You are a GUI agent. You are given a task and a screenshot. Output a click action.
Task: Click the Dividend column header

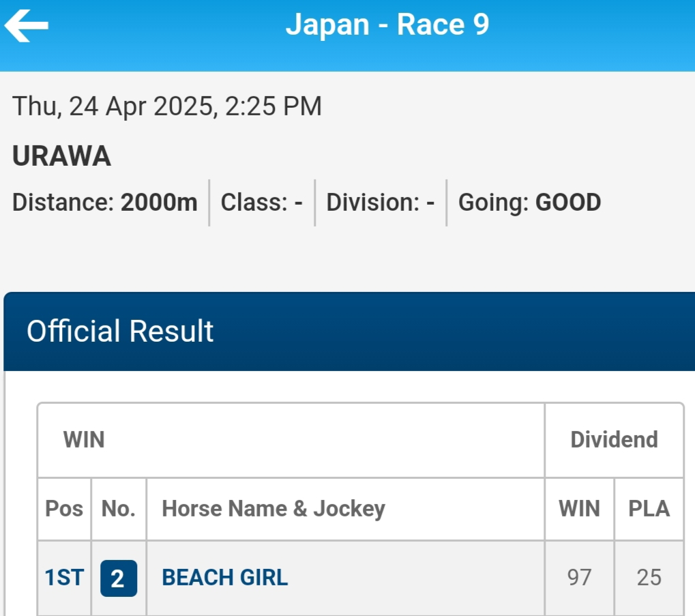click(614, 440)
